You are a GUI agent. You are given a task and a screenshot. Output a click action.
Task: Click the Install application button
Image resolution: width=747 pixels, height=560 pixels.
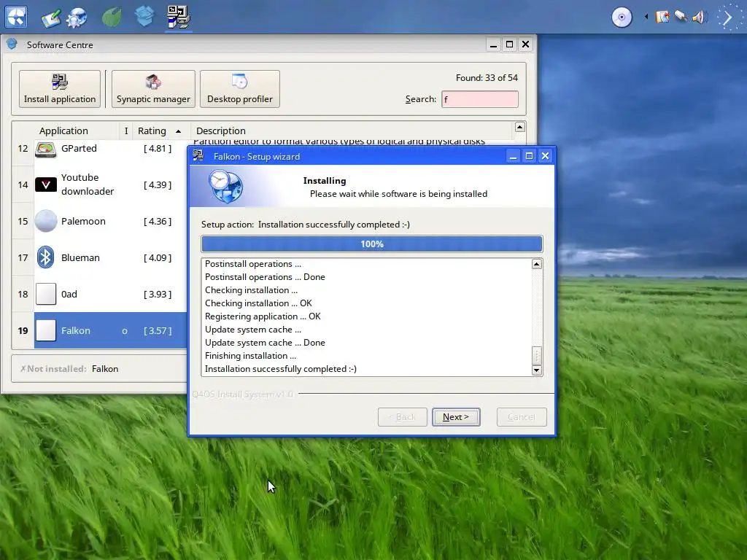coord(60,88)
